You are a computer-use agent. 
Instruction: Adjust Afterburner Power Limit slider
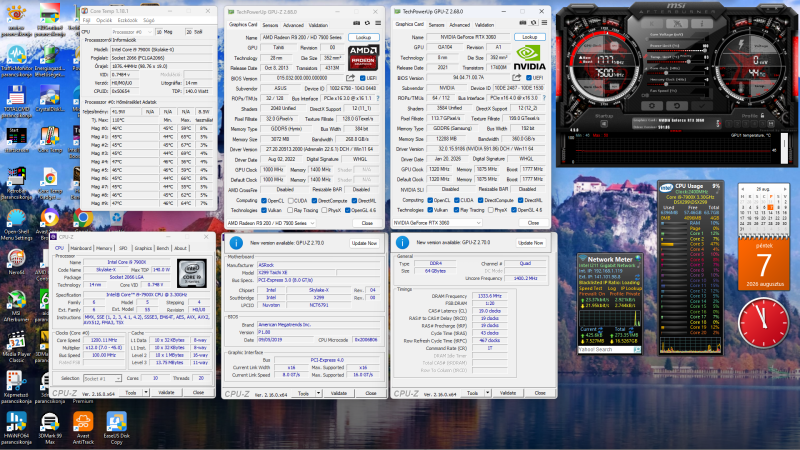678,51
